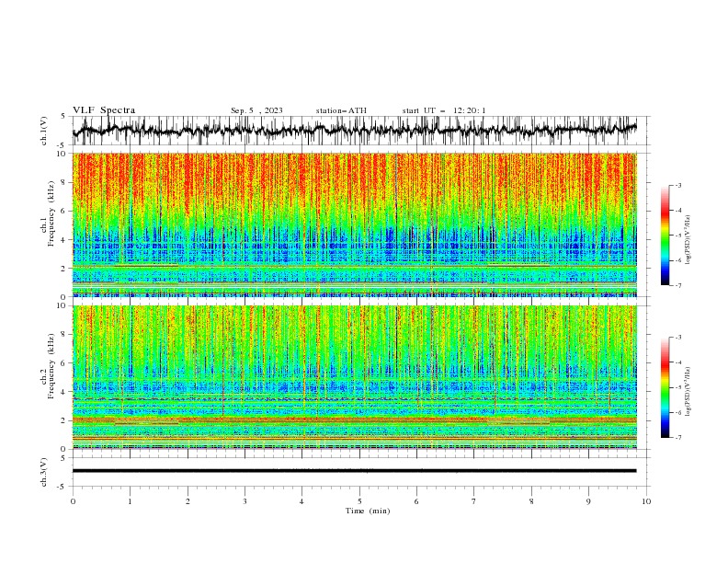Click the 'start UT = 12:20:1' label

pyautogui.click(x=444, y=110)
